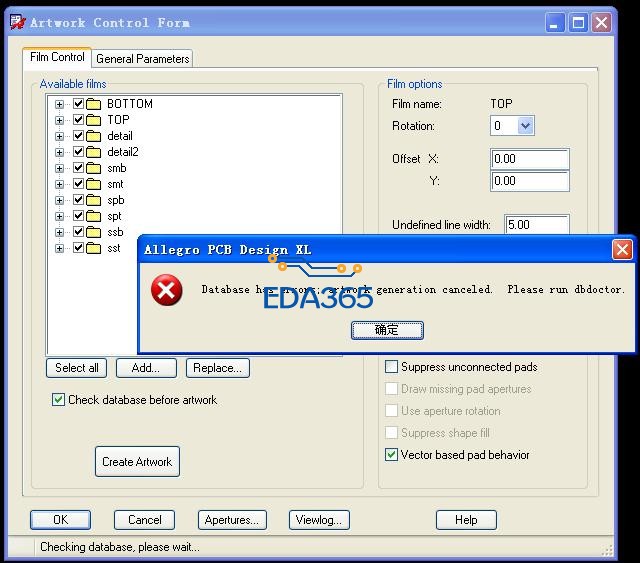Viewport: 640px width, 563px height.
Task: Click the Cancel button
Action: pyautogui.click(x=144, y=520)
